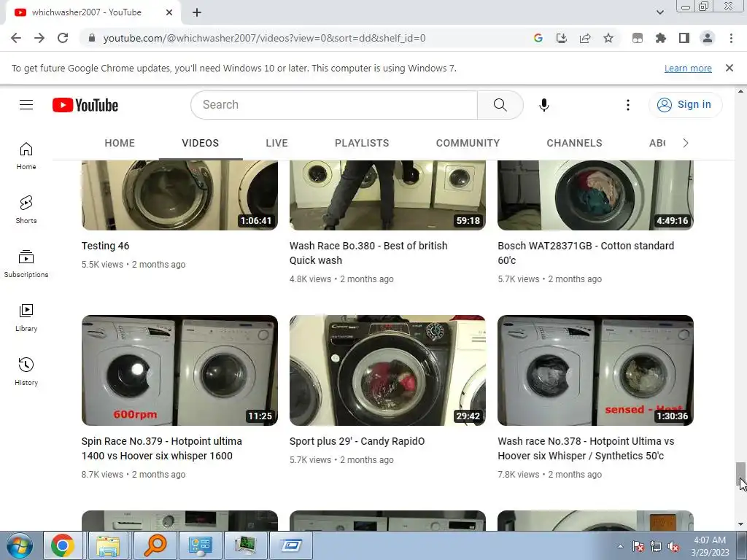Viewport: 747px width, 560px height.
Task: Open Library in the sidebar
Action: pyautogui.click(x=26, y=318)
